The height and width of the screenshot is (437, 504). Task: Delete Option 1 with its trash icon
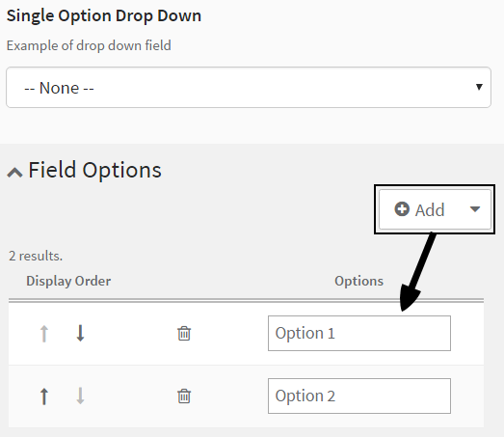(184, 333)
